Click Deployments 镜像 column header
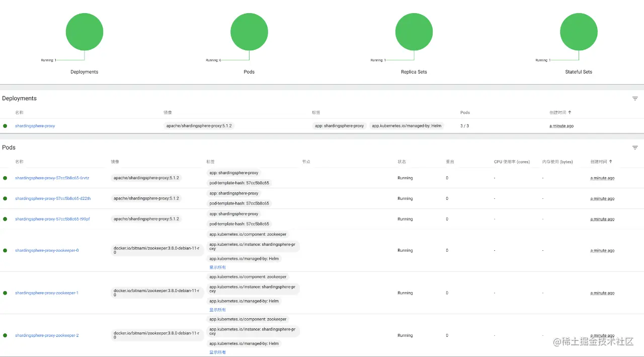Viewport: 644px width, 357px height. 168,112
